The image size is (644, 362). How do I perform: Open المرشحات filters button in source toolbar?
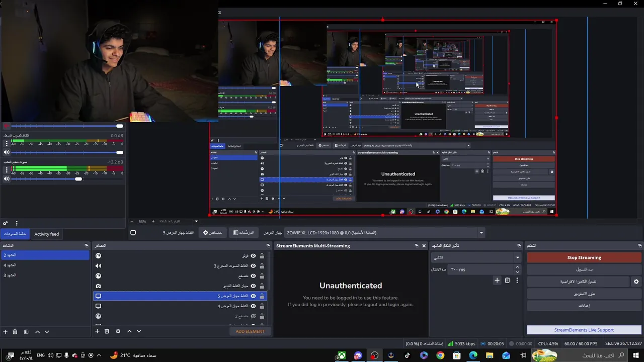(x=243, y=233)
